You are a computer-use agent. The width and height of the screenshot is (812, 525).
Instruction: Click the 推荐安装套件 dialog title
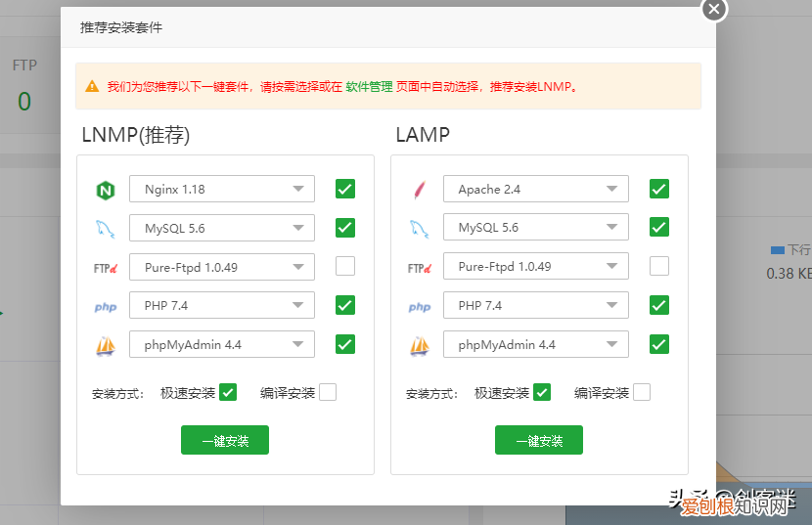pos(121,27)
